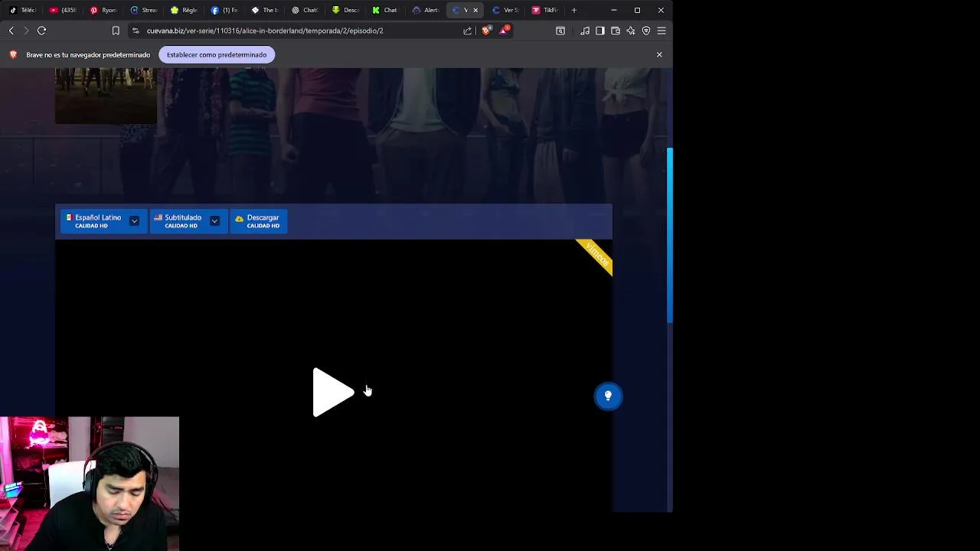
Task: Reload the page with the refresh icon
Action: 42,31
